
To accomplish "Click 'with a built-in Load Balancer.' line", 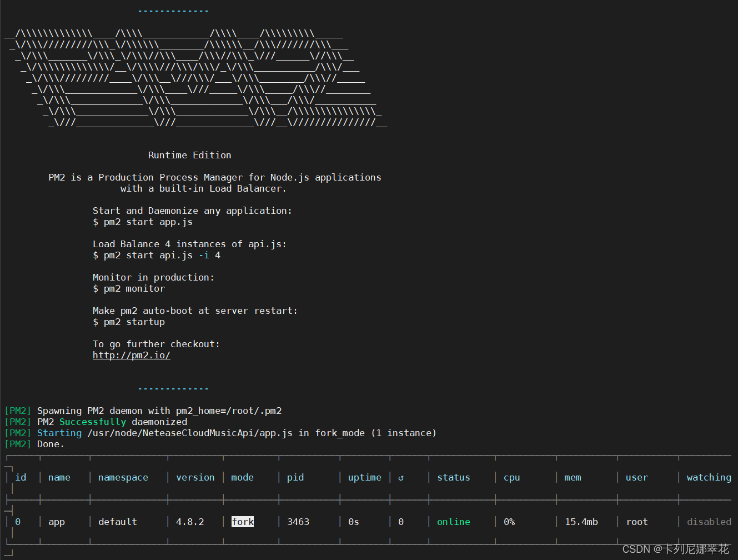I will (x=204, y=189).
